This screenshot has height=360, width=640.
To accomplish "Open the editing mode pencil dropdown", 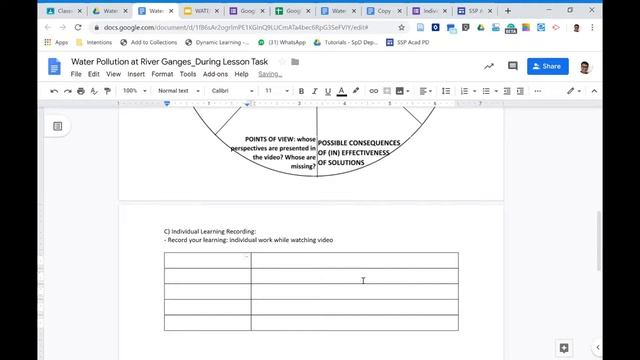I will pyautogui.click(x=573, y=91).
